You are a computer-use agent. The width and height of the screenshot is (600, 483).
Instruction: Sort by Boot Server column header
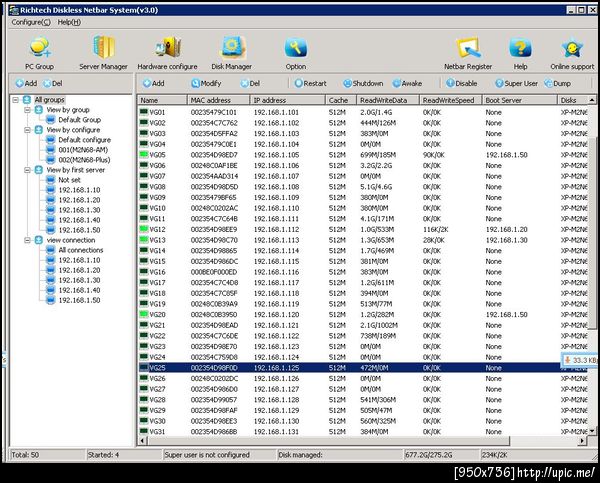520,100
